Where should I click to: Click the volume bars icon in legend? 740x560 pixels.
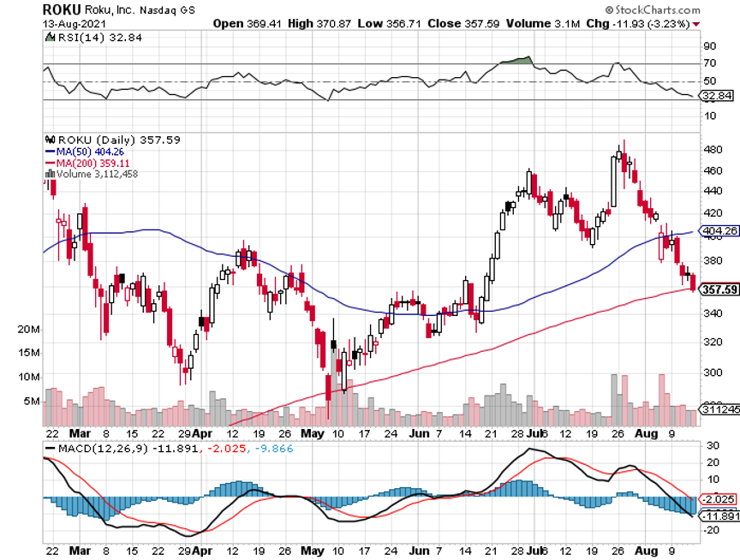pos(50,174)
